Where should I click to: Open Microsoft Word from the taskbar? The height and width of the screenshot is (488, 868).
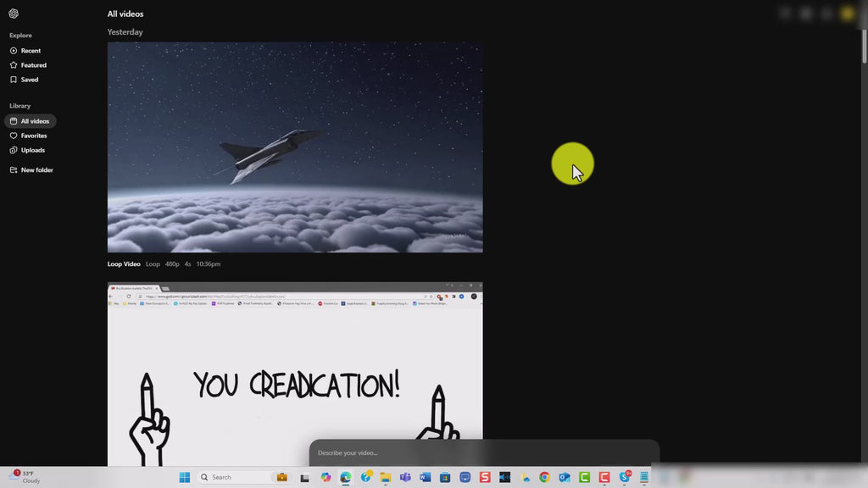point(426,477)
